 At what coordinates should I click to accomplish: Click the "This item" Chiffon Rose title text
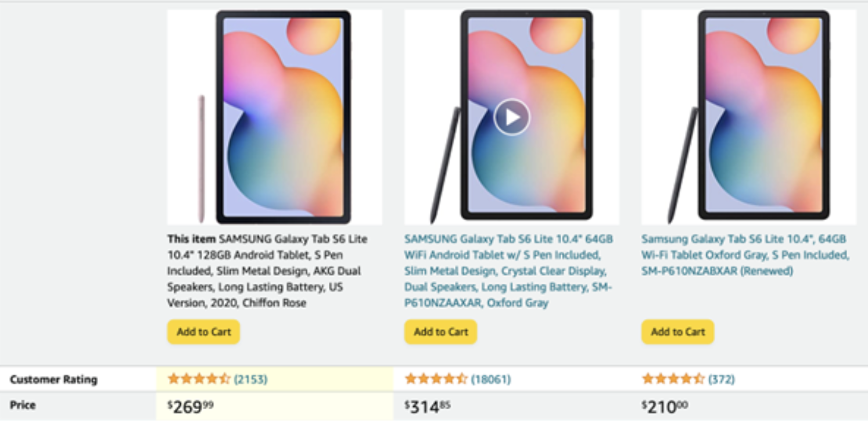267,271
